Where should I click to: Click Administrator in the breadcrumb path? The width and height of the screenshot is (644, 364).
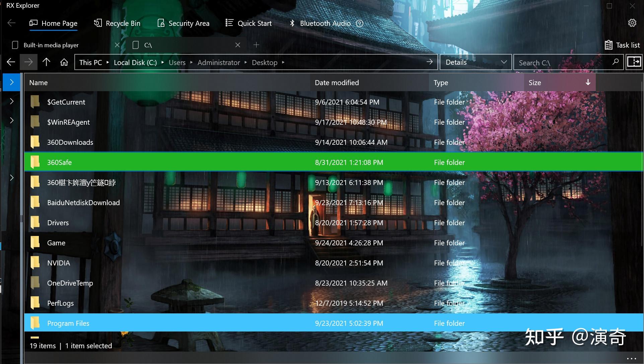218,63
